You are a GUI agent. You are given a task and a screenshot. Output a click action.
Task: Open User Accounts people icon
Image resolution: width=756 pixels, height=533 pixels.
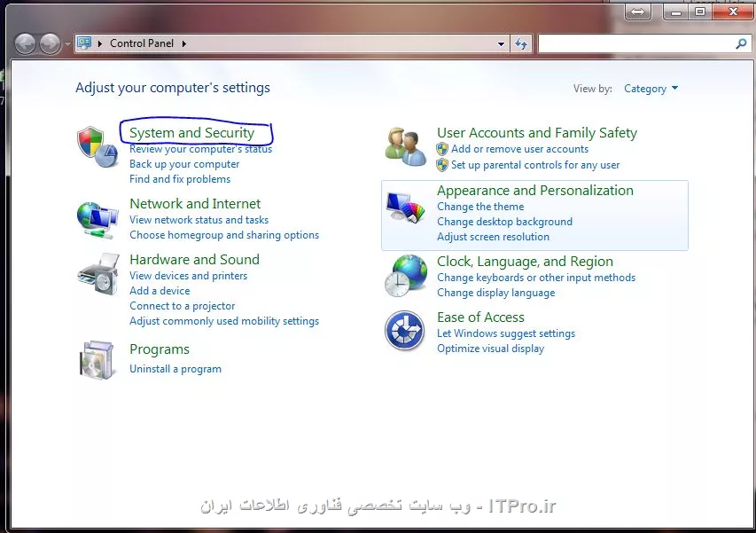(x=406, y=146)
